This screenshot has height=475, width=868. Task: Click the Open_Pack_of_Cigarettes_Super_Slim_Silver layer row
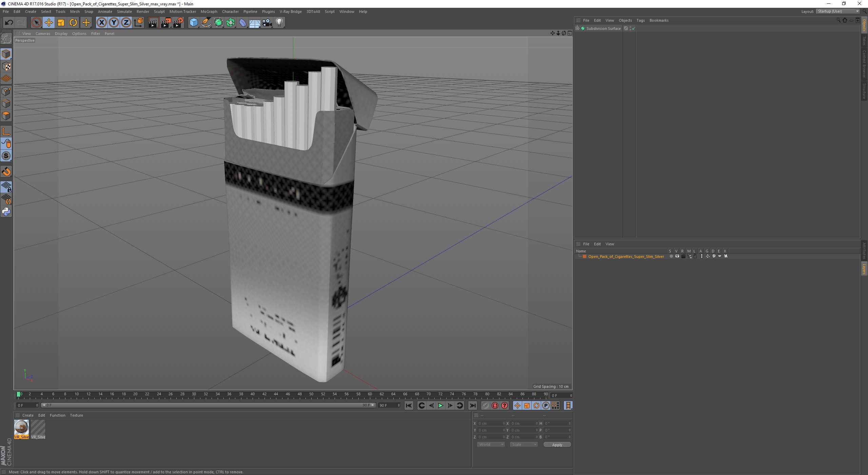click(626, 256)
